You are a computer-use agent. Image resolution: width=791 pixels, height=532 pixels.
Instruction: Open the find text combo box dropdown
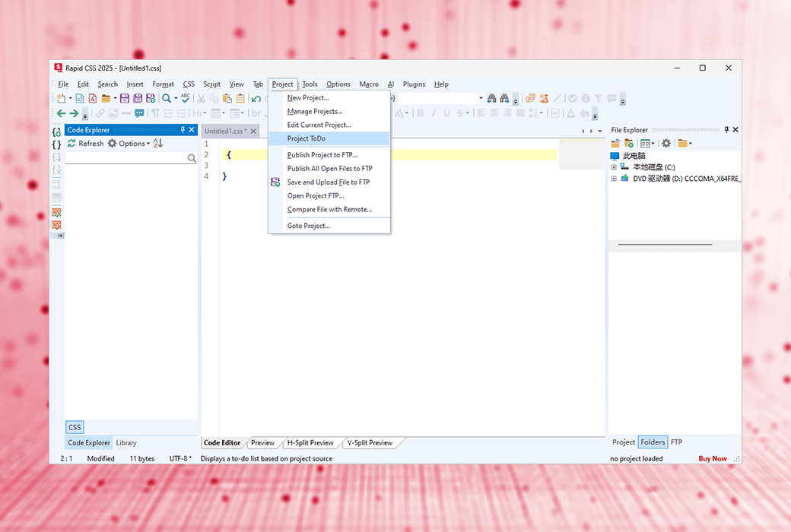[x=481, y=98]
